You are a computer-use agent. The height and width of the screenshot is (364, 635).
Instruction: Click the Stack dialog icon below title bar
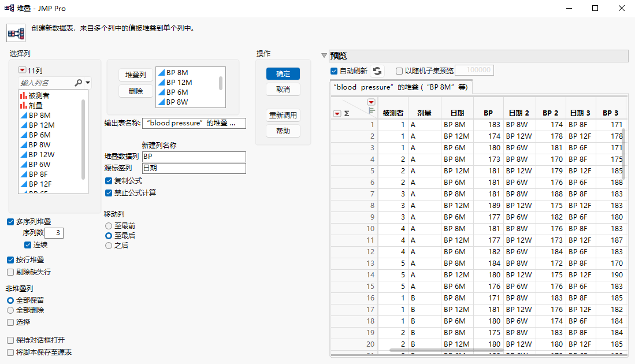click(x=16, y=33)
